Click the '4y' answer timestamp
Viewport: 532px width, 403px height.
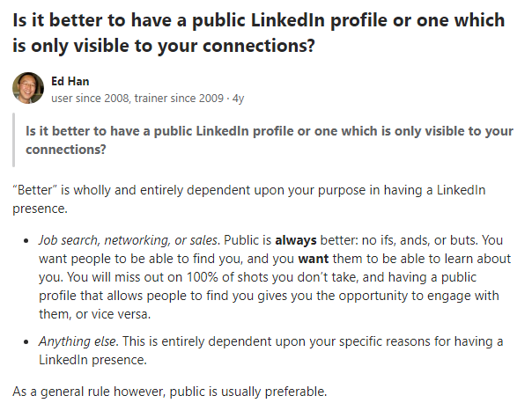tap(238, 99)
